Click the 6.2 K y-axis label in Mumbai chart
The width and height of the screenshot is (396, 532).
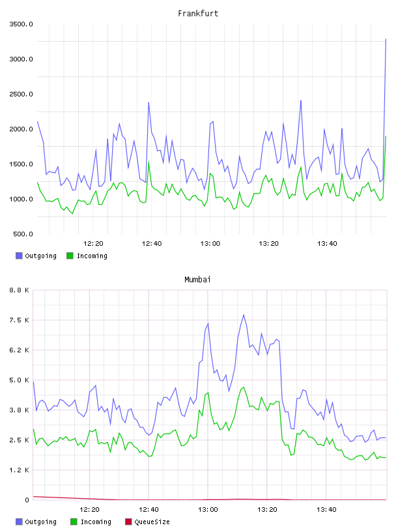coord(19,350)
